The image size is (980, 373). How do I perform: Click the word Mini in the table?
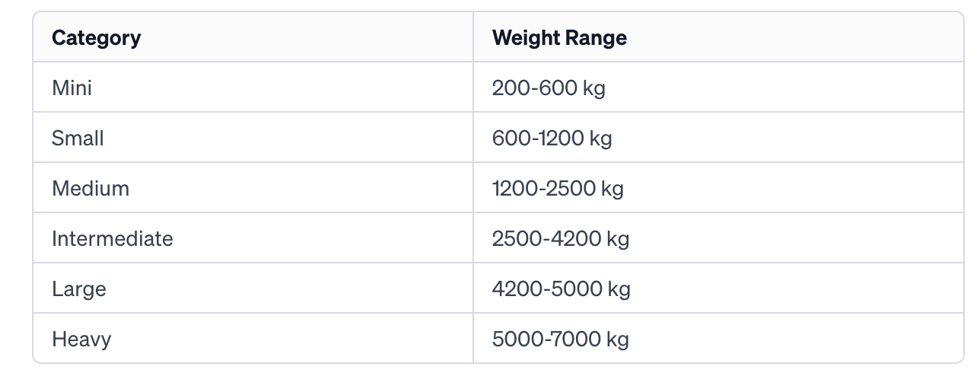coord(72,88)
